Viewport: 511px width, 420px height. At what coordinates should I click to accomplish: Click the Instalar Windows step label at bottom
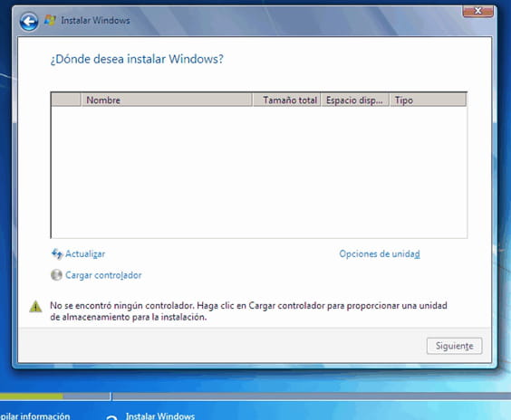(160, 416)
